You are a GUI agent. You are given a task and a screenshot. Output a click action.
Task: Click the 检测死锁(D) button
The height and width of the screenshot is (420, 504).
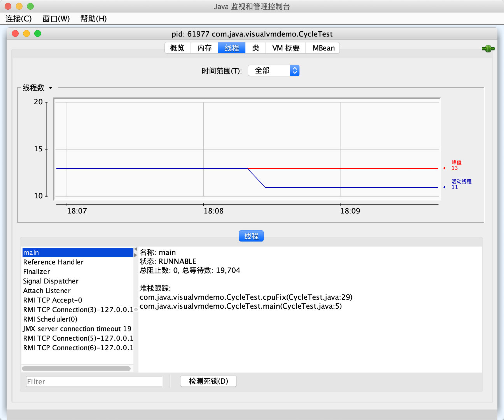tap(208, 381)
